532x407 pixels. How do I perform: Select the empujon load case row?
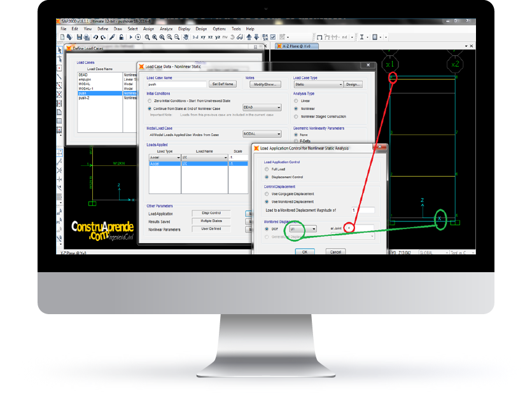point(100,79)
